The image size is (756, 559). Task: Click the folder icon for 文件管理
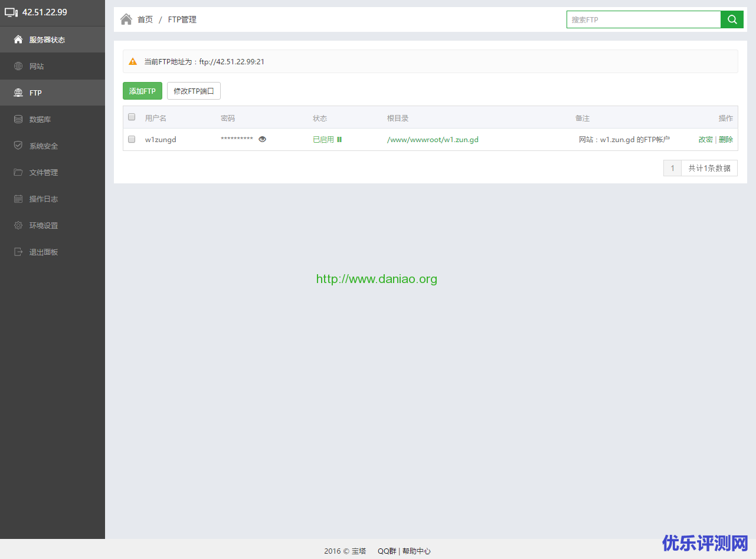point(18,172)
